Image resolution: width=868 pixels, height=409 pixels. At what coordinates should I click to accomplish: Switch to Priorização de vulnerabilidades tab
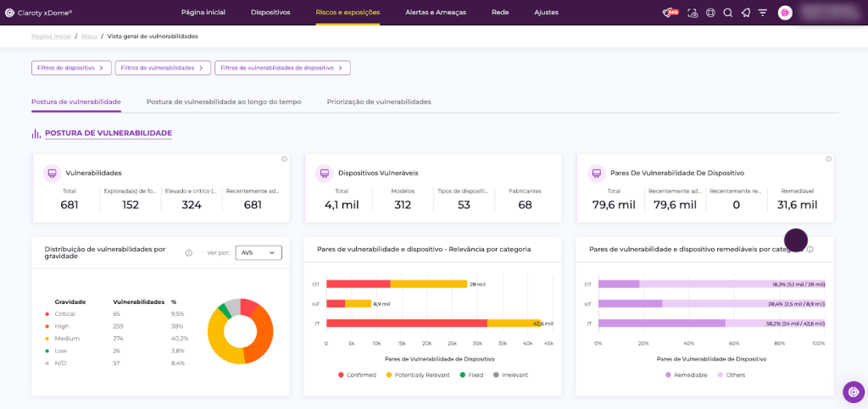(x=379, y=102)
